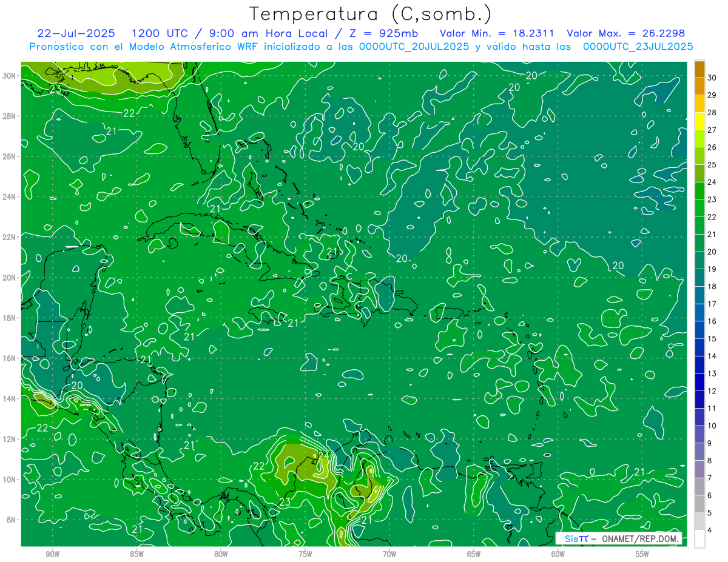Click the dark orange band above legend 30

pyautogui.click(x=699, y=69)
